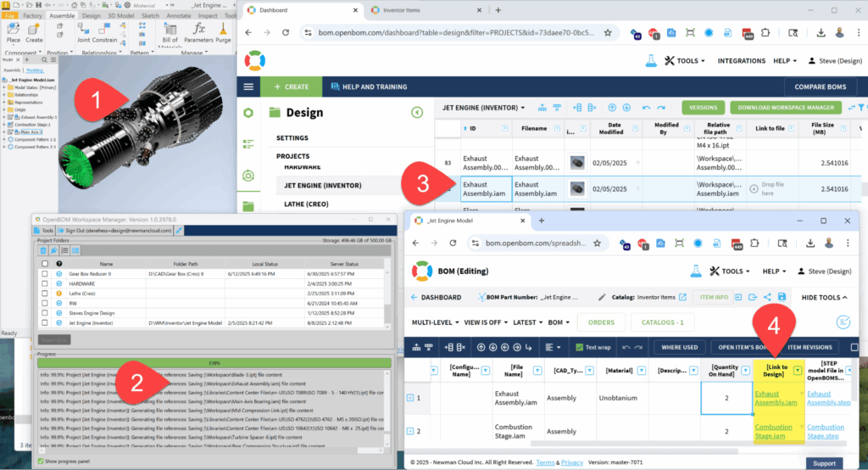Image resolution: width=868 pixels, height=470 pixels.
Task: Click the 100% progress bar in Workspace Manager
Action: click(x=214, y=363)
